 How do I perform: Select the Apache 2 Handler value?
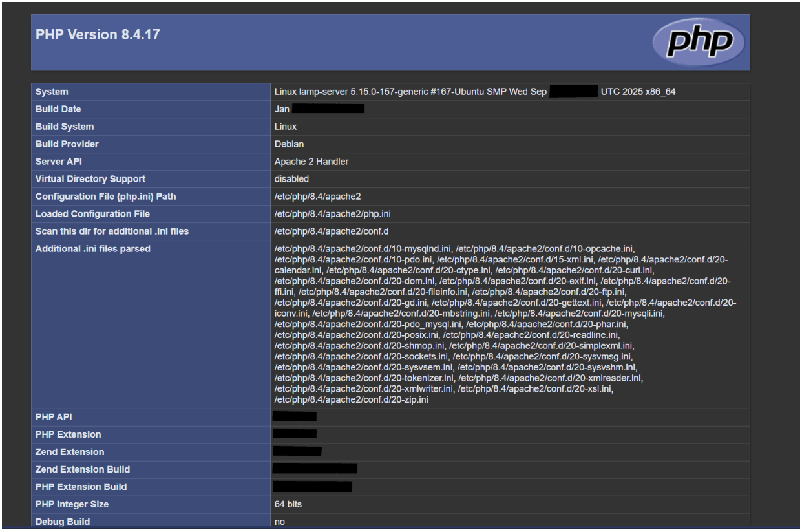tap(311, 162)
